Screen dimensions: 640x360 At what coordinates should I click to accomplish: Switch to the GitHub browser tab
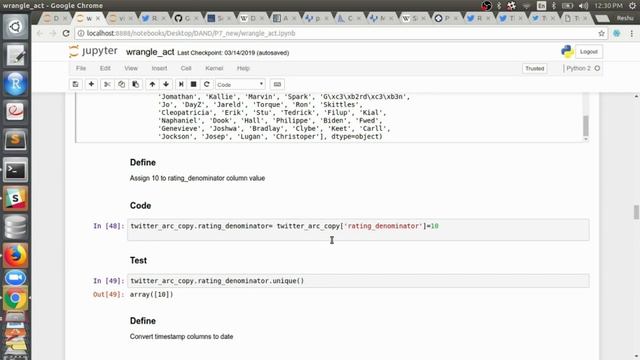186,18
